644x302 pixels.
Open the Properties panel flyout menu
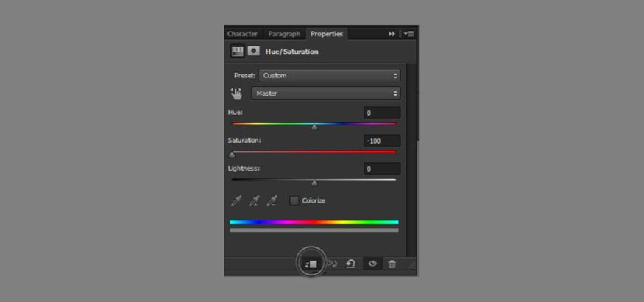[x=408, y=34]
